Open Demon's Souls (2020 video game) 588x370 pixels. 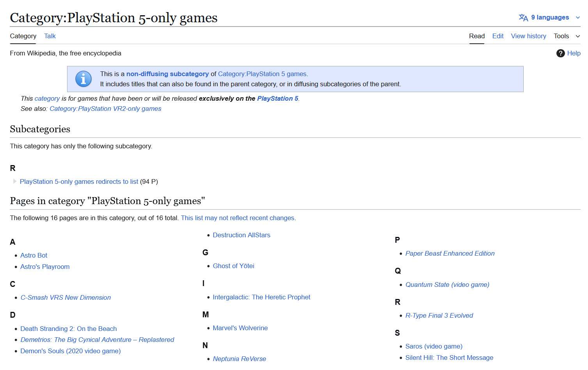[x=71, y=351]
